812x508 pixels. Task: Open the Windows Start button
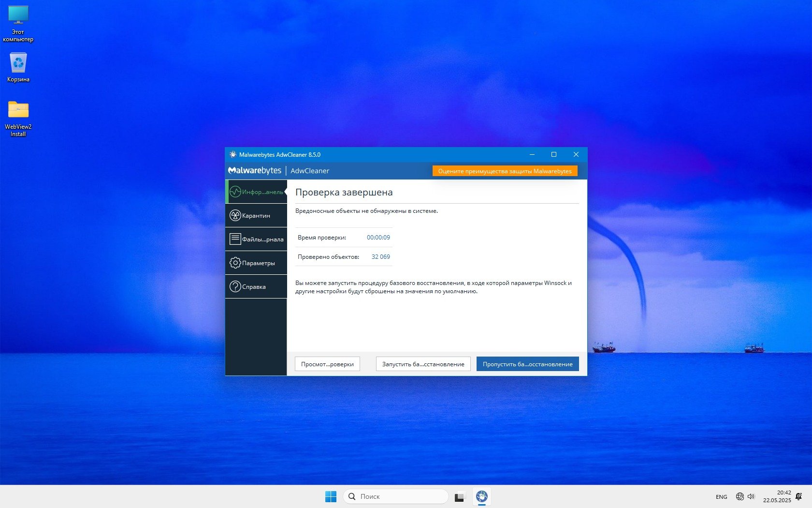point(331,496)
